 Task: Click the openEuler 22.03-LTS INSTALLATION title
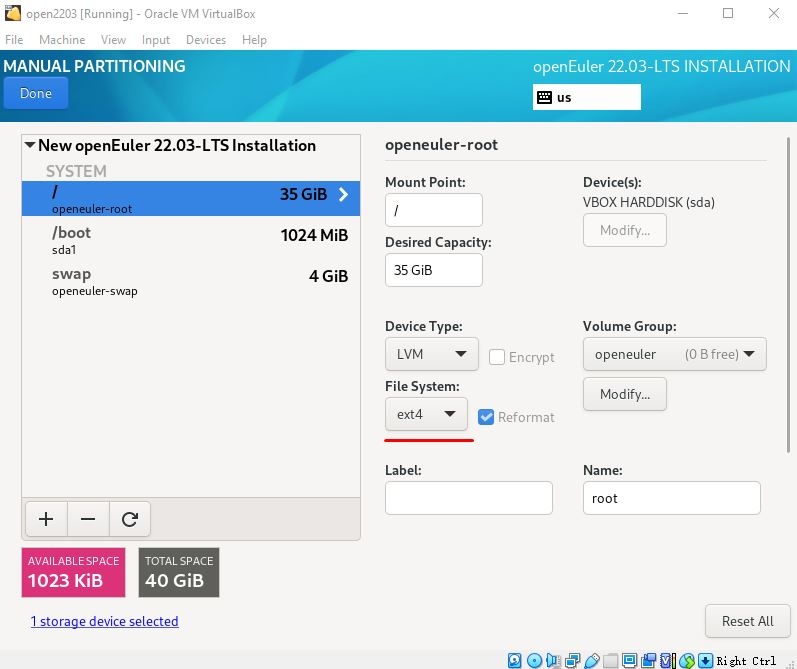(x=661, y=67)
